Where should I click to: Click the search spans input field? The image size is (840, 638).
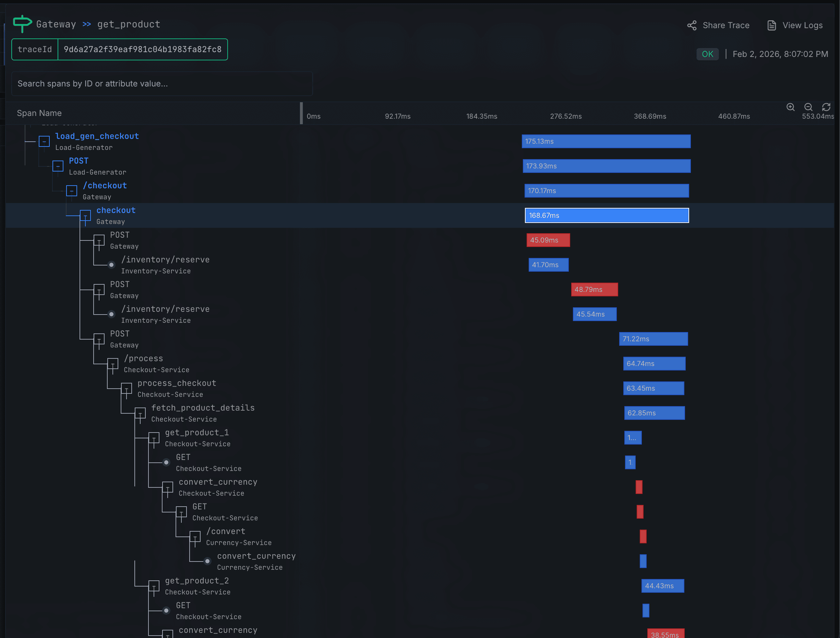162,84
